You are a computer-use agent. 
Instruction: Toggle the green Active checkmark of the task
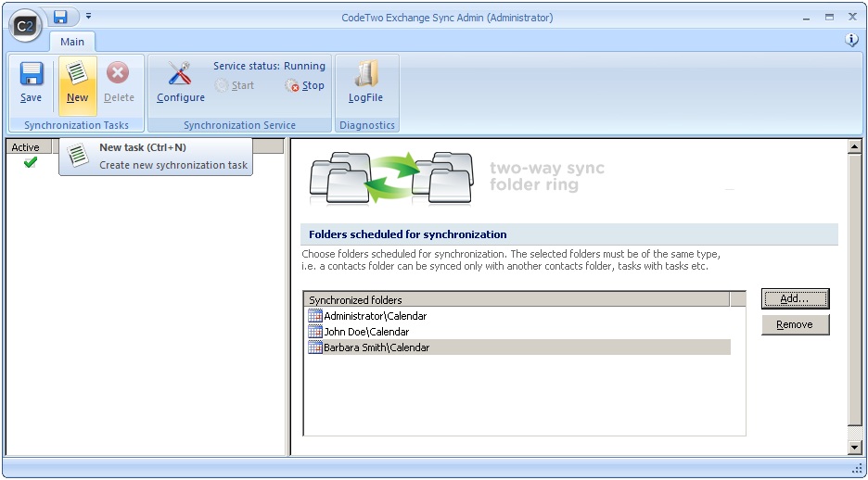click(30, 162)
